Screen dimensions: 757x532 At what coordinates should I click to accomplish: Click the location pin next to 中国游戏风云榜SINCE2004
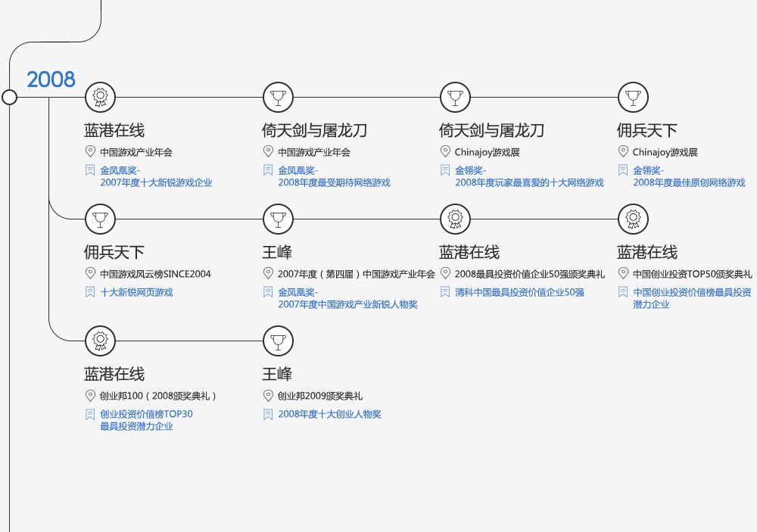(x=90, y=273)
